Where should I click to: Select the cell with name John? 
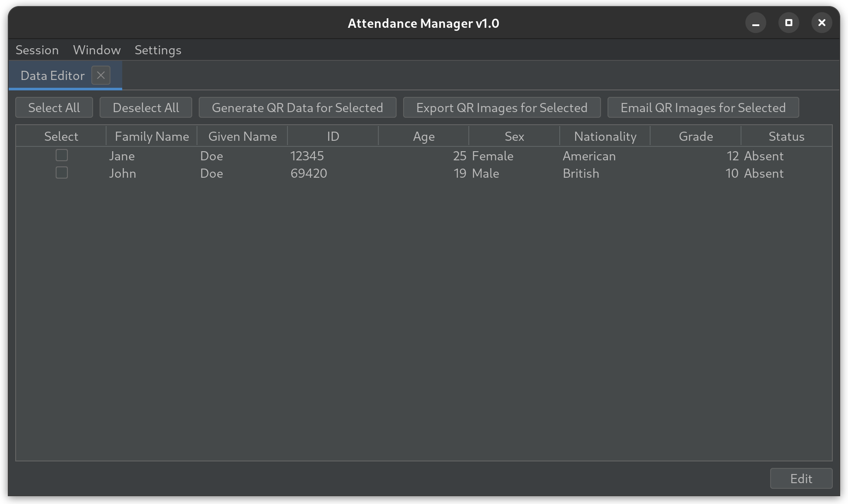[x=152, y=173]
